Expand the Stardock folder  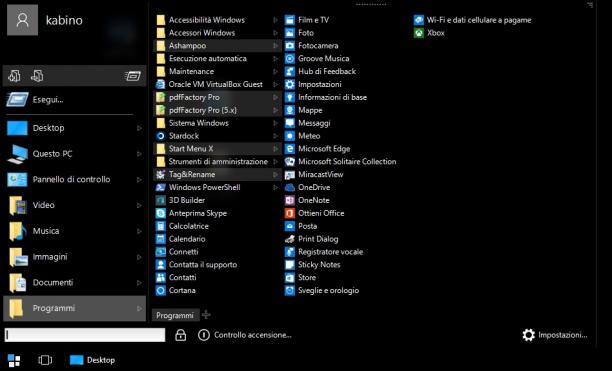(x=217, y=136)
